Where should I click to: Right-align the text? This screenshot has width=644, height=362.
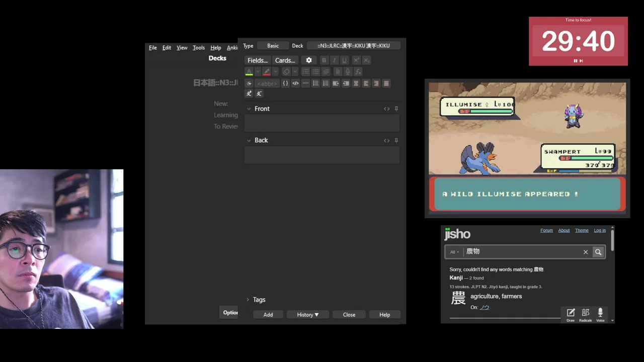376,83
